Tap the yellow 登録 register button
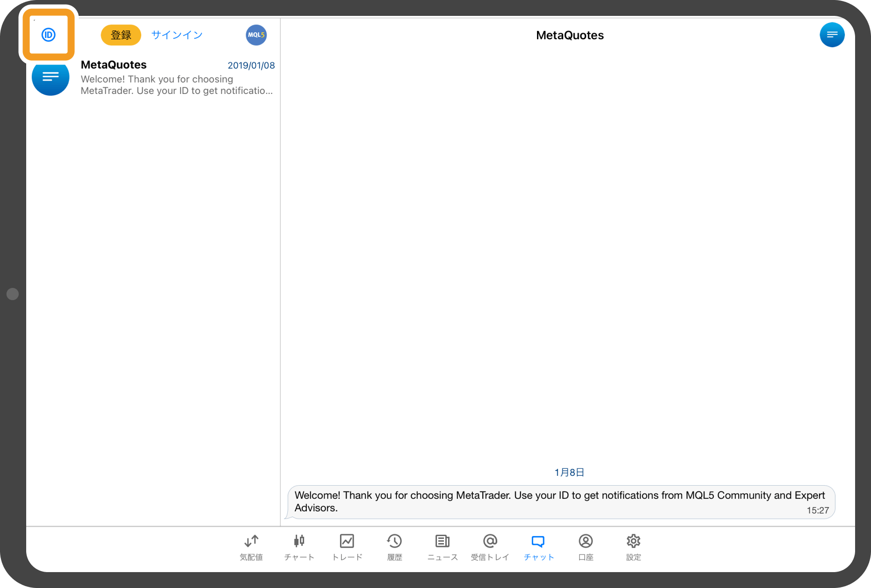The height and width of the screenshot is (588, 871). coord(121,35)
